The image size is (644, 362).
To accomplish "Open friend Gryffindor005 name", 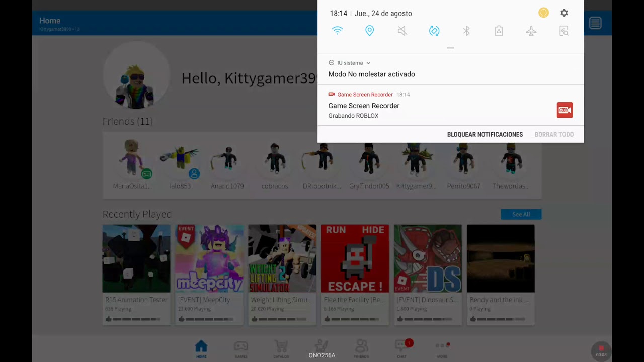I will (x=369, y=186).
